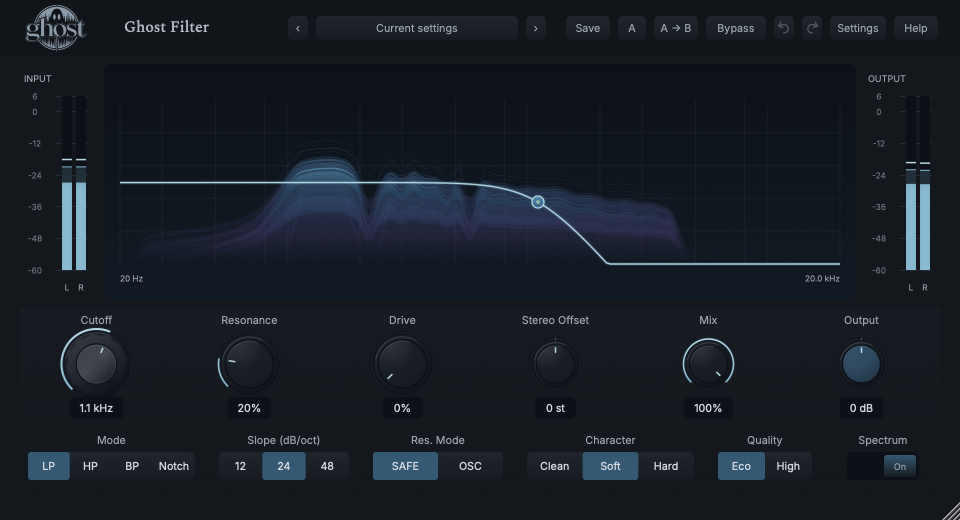Copy A to B settings
960x520 pixels.
coord(676,28)
